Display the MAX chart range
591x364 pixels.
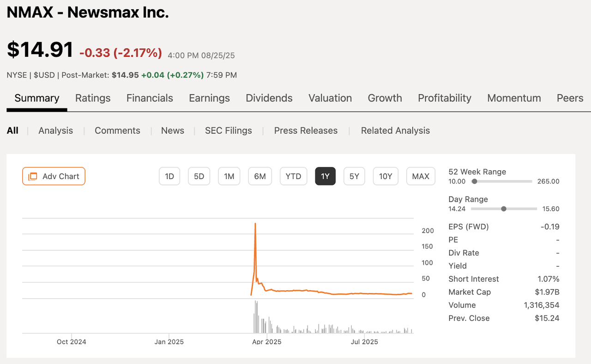pyautogui.click(x=421, y=176)
